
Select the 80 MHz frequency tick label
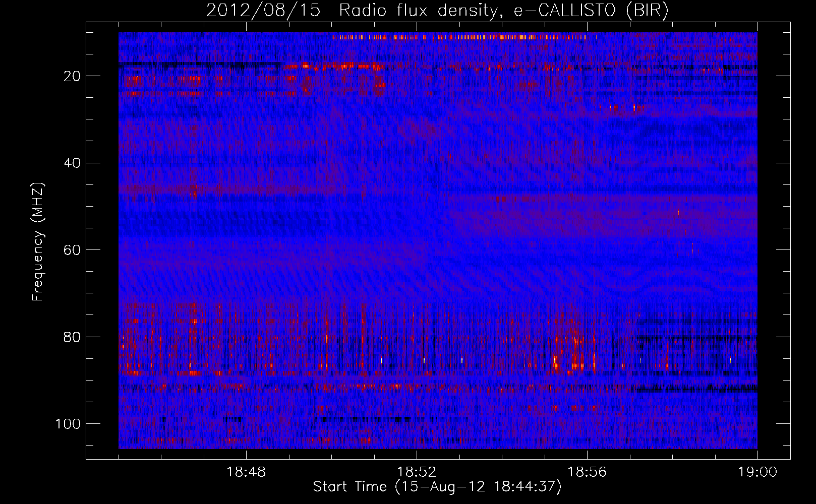tap(72, 337)
